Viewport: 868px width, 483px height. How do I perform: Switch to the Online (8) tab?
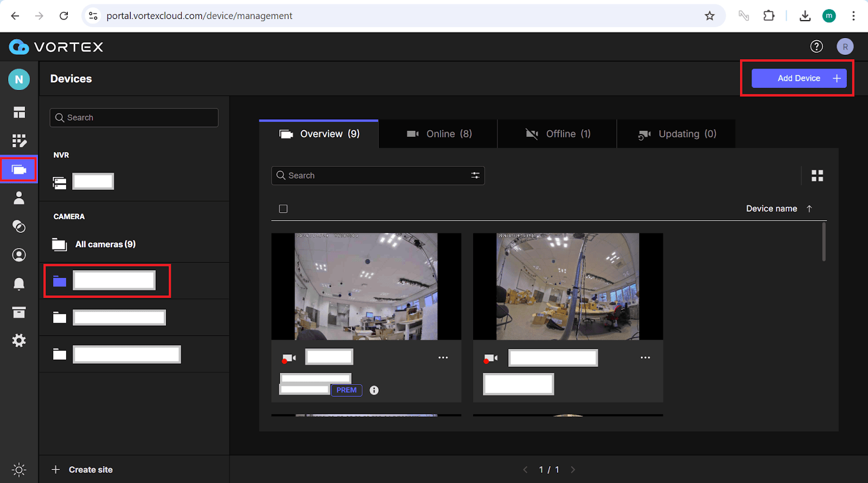coord(439,134)
